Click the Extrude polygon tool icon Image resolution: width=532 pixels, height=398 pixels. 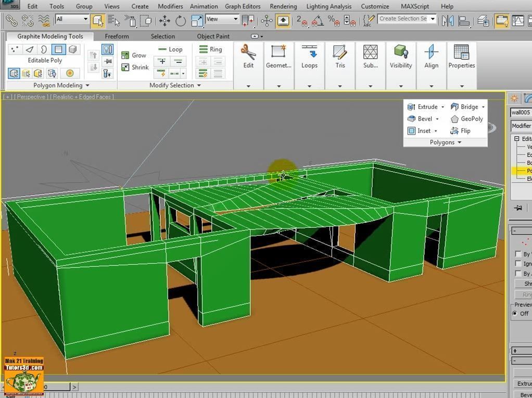pos(411,107)
